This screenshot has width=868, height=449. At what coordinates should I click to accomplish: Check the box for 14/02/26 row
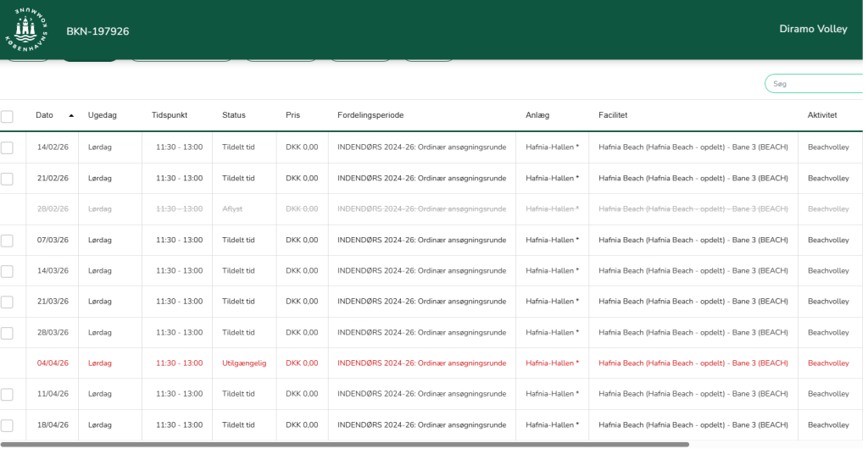[x=7, y=147]
